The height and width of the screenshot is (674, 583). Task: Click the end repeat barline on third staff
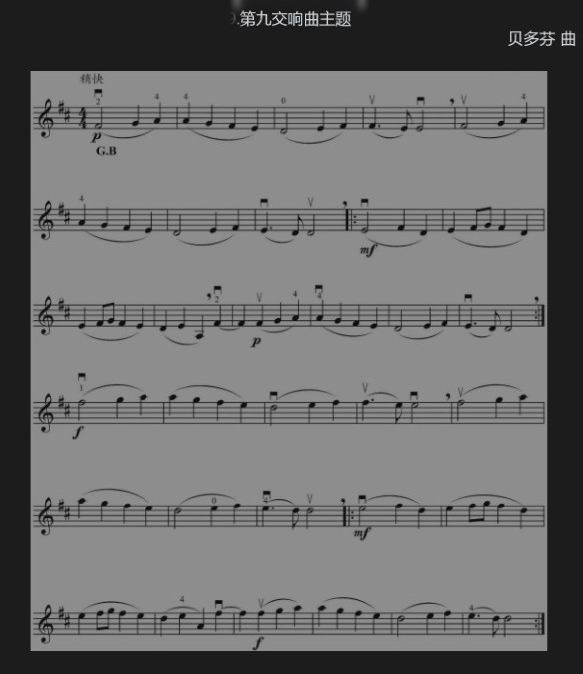click(541, 316)
